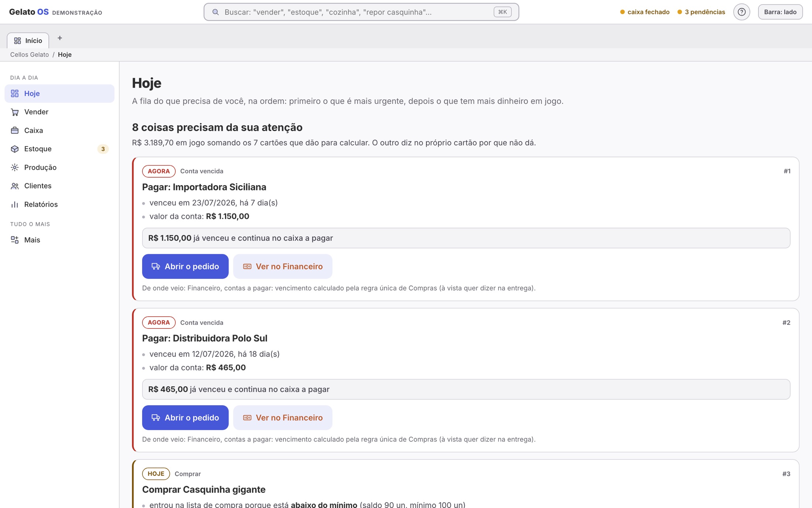Click the Clientes people icon

point(15,186)
